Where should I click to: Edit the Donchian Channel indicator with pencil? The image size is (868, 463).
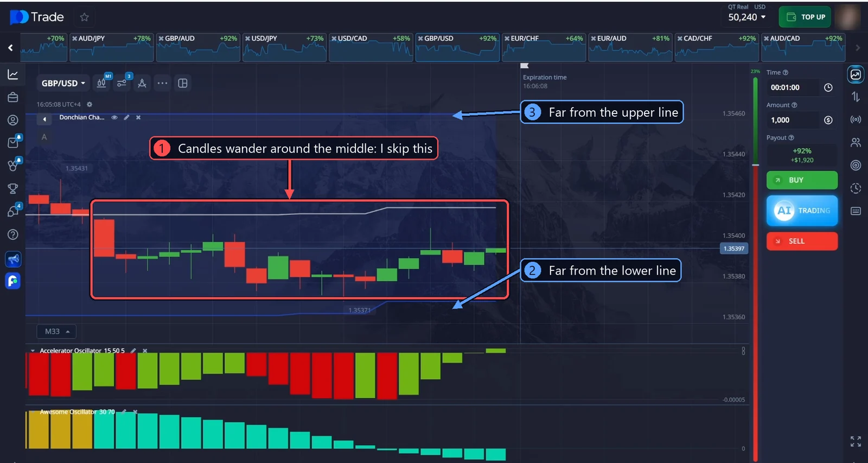coord(126,117)
